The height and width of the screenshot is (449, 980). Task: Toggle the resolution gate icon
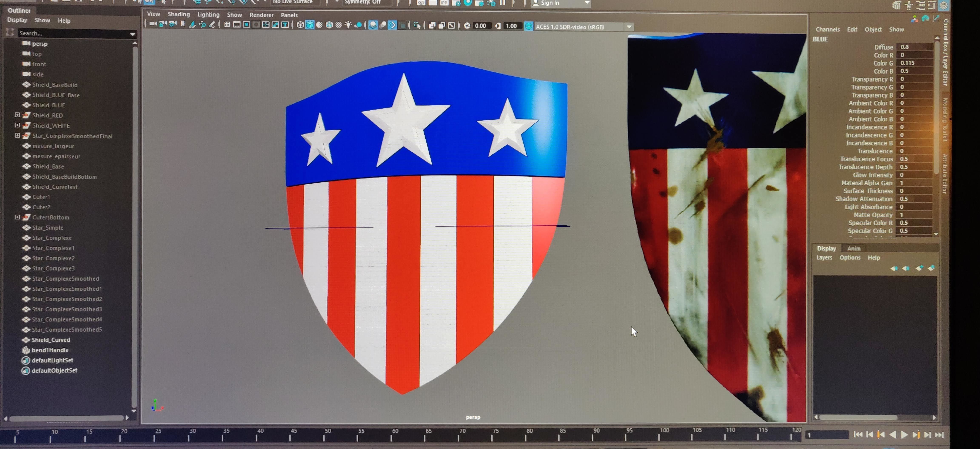246,25
